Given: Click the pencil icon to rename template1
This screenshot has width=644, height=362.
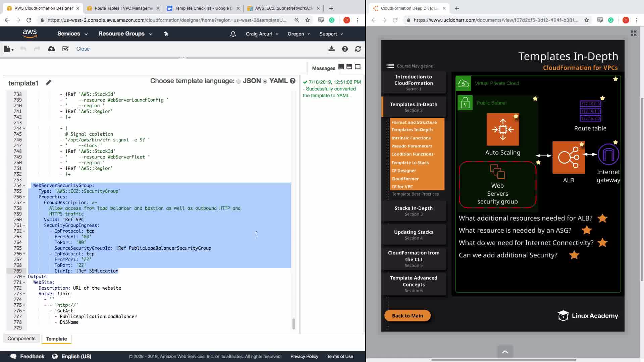Looking at the screenshot, I should (x=49, y=82).
